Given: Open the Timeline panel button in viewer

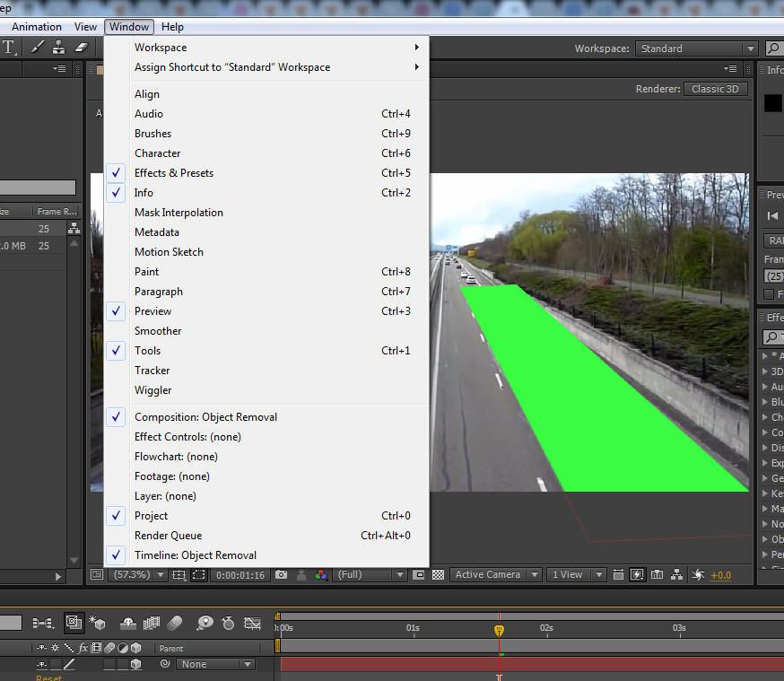Looking at the screenshot, I should click(x=657, y=575).
